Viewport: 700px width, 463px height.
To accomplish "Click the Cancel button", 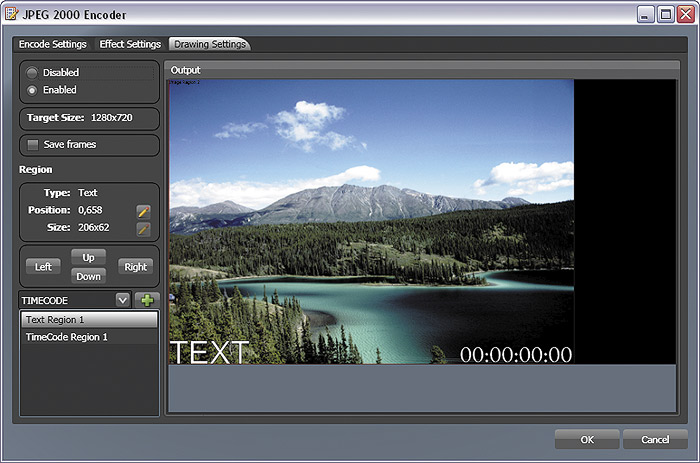I will coord(655,439).
